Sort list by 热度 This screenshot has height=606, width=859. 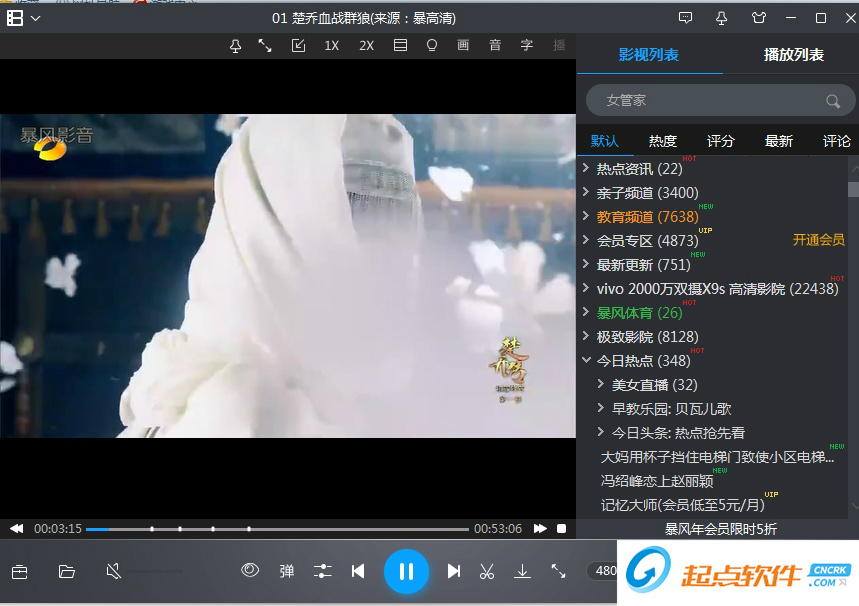[x=663, y=141]
